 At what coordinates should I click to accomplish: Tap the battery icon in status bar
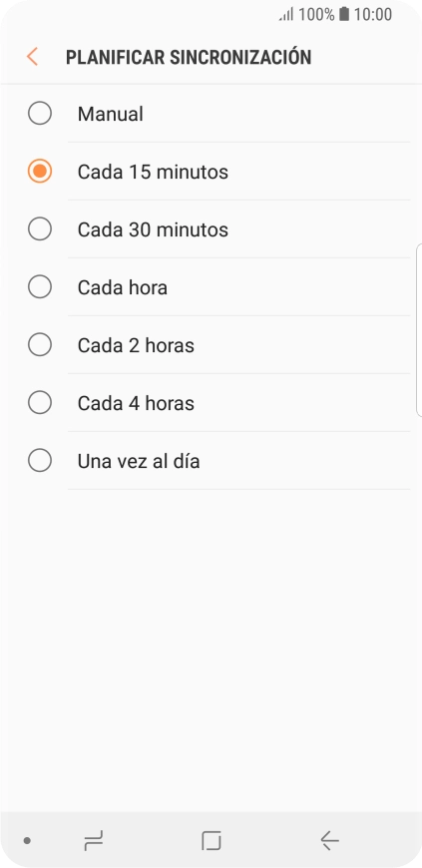click(344, 14)
